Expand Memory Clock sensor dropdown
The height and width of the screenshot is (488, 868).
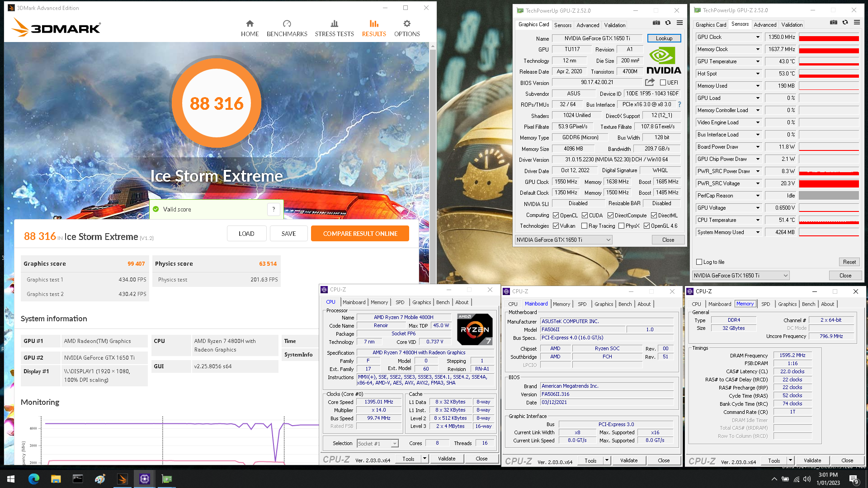[758, 49]
